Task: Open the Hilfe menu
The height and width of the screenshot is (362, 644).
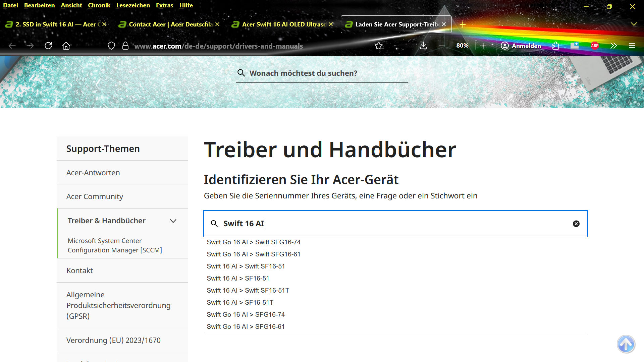Action: coord(186,5)
